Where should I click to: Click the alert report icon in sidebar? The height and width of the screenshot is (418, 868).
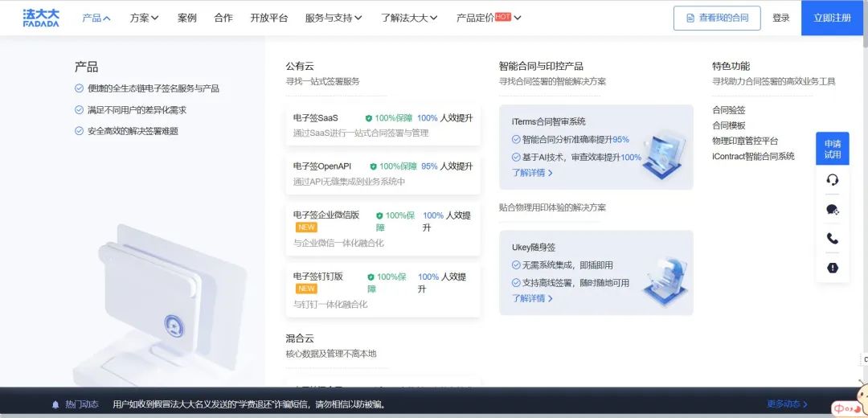point(832,268)
